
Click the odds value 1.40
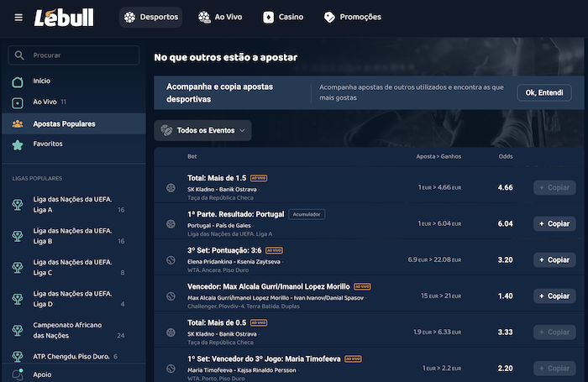pos(505,296)
